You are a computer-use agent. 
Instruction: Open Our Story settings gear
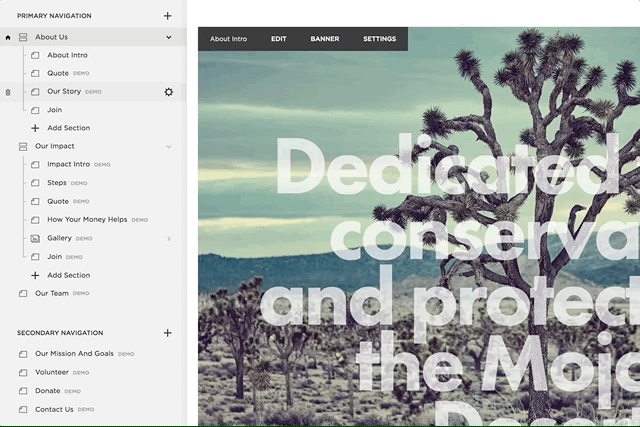point(169,92)
